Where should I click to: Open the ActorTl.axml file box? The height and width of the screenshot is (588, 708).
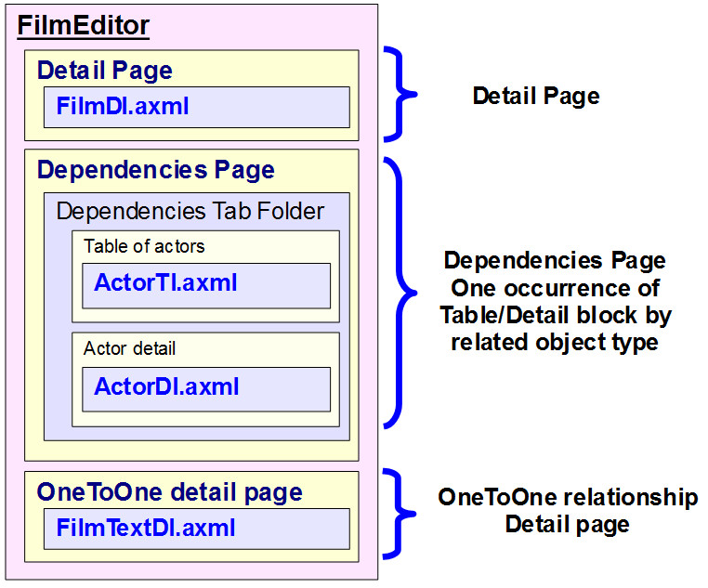coord(206,284)
